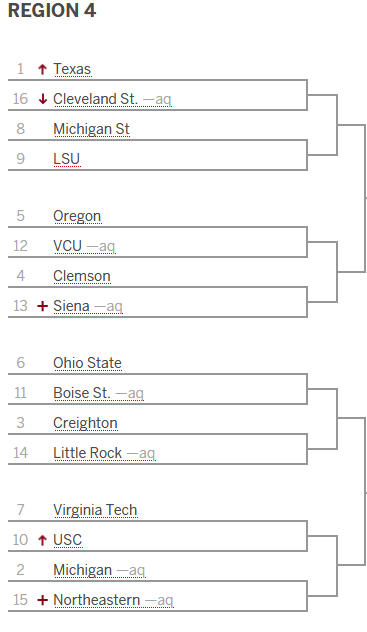Open the Boise St. team entry
Viewport: 367px width, 632px height.
pos(82,393)
